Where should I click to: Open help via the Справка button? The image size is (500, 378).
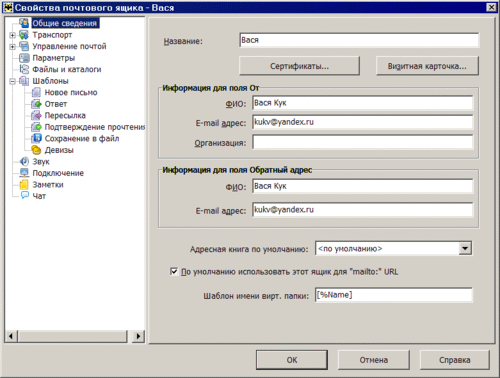point(455,360)
